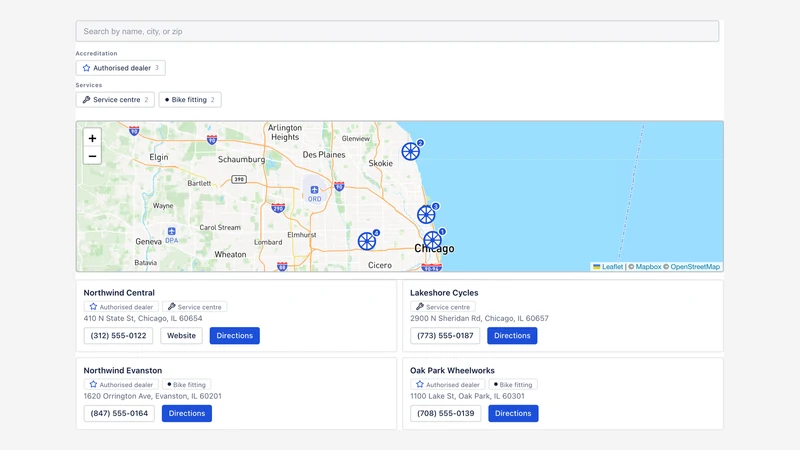Select map wheel marker numbered 1
800x450 pixels.
pyautogui.click(x=433, y=240)
